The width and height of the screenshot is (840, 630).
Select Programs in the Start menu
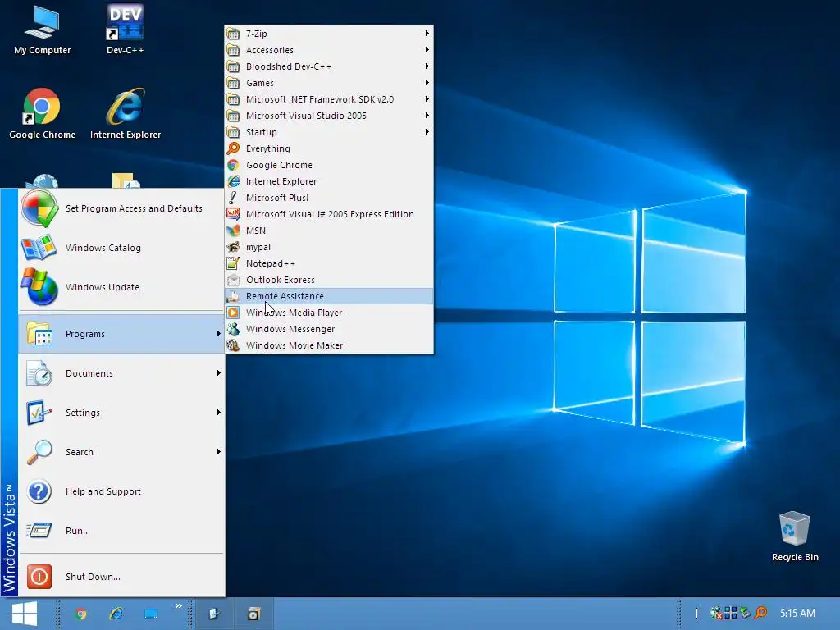tap(121, 334)
